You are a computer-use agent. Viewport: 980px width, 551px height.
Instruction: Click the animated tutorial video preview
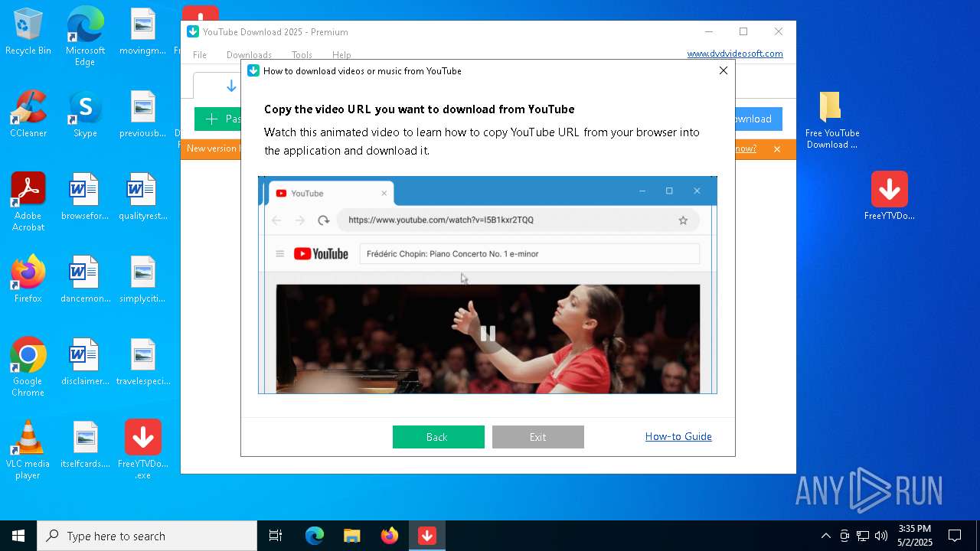coord(487,285)
